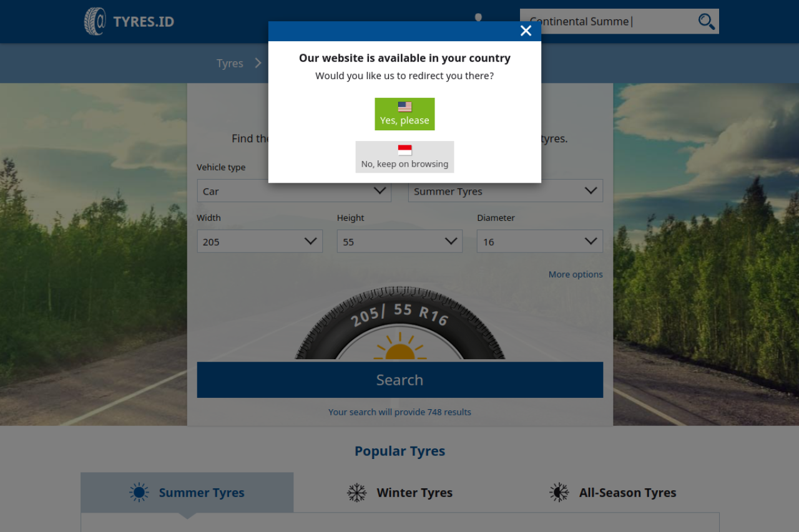Click the More options link
Image resolution: width=799 pixels, height=532 pixels.
coord(575,274)
